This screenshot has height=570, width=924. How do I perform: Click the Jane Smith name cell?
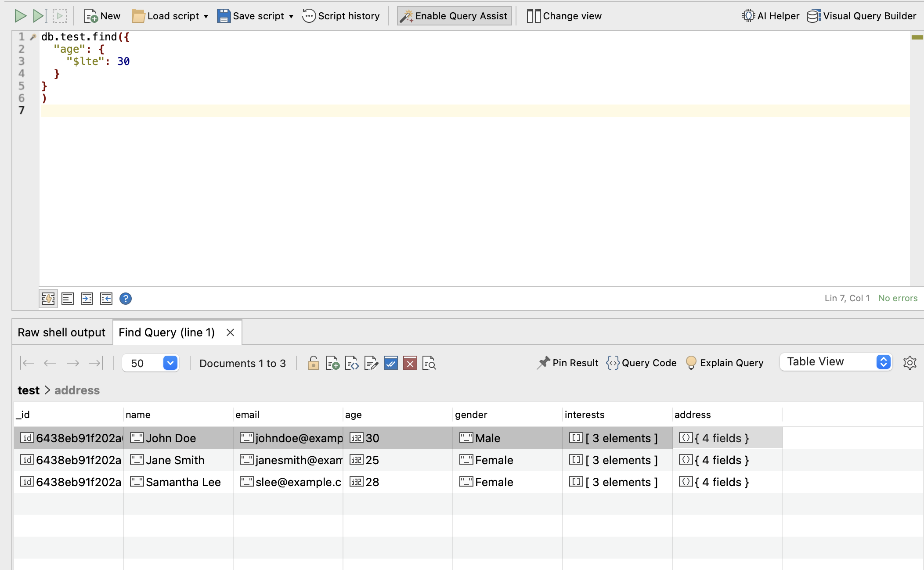[176, 460]
